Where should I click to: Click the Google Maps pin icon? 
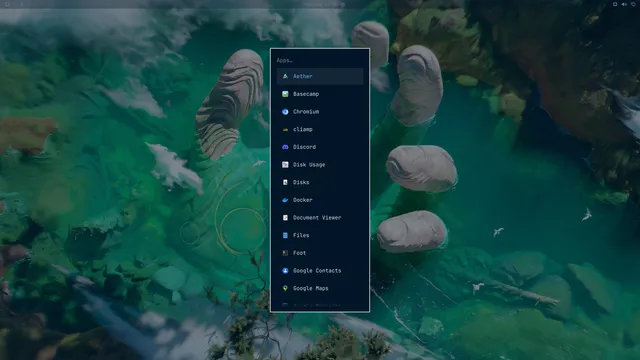(285, 288)
